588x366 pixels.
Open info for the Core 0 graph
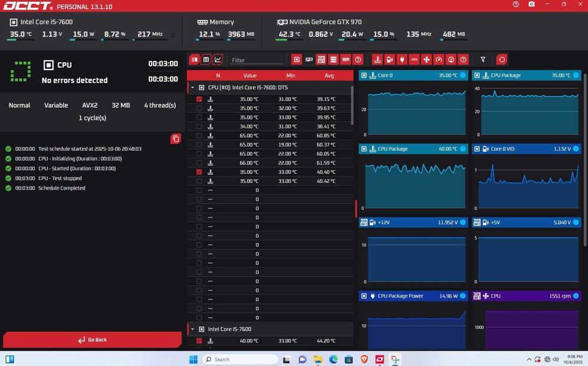tap(463, 75)
